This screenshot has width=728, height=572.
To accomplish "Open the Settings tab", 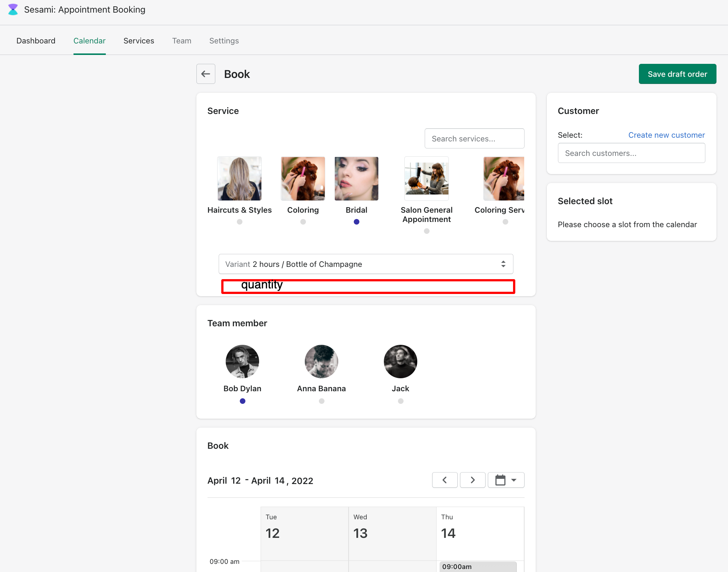I will pyautogui.click(x=224, y=41).
